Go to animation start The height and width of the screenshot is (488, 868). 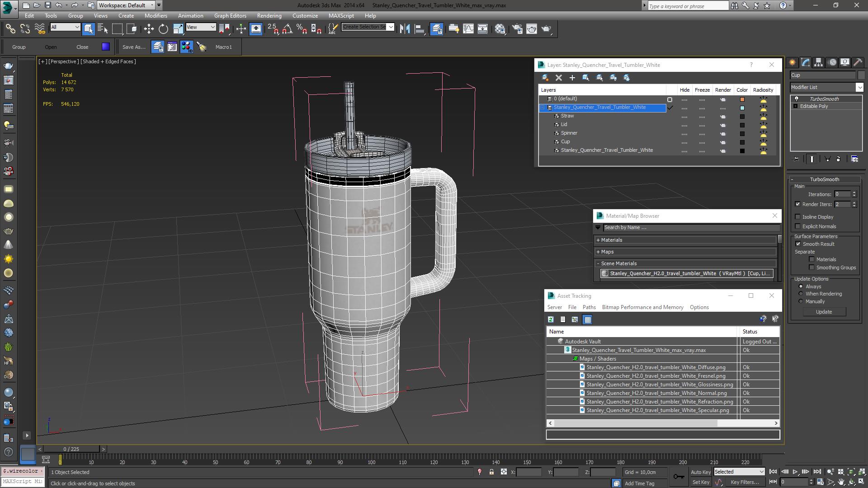coord(773,472)
